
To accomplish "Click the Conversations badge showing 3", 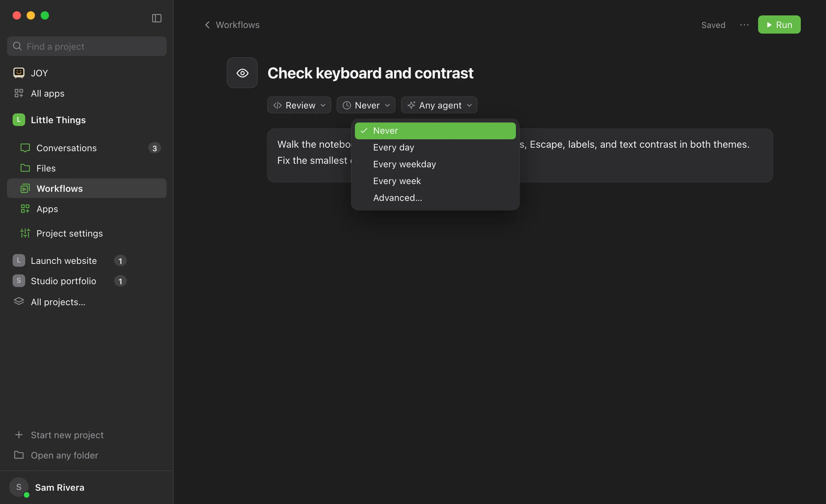I will pos(155,148).
